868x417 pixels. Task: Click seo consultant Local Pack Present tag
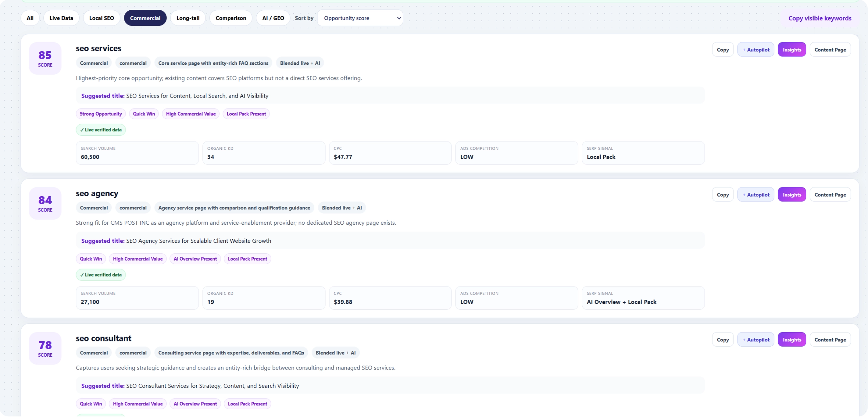247,404
